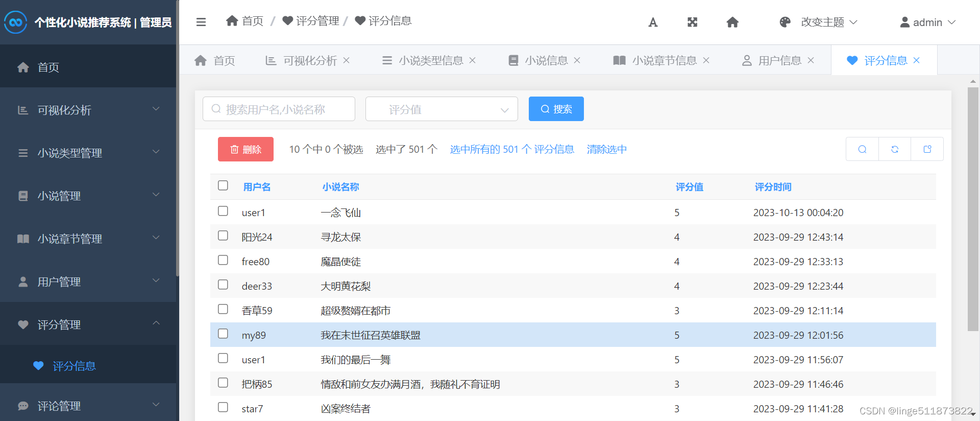Click the 小说类型管理 list icon in sidebar
Screen dimensions: 980x421
click(23, 153)
